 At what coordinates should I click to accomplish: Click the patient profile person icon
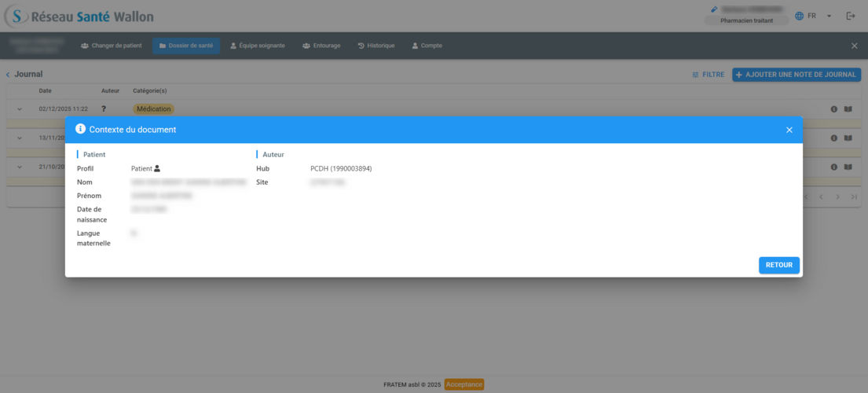point(157,168)
